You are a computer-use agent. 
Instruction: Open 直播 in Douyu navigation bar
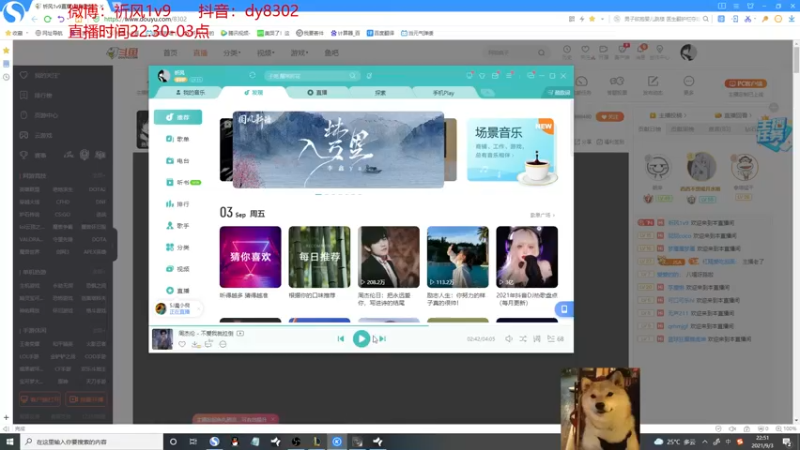point(200,53)
